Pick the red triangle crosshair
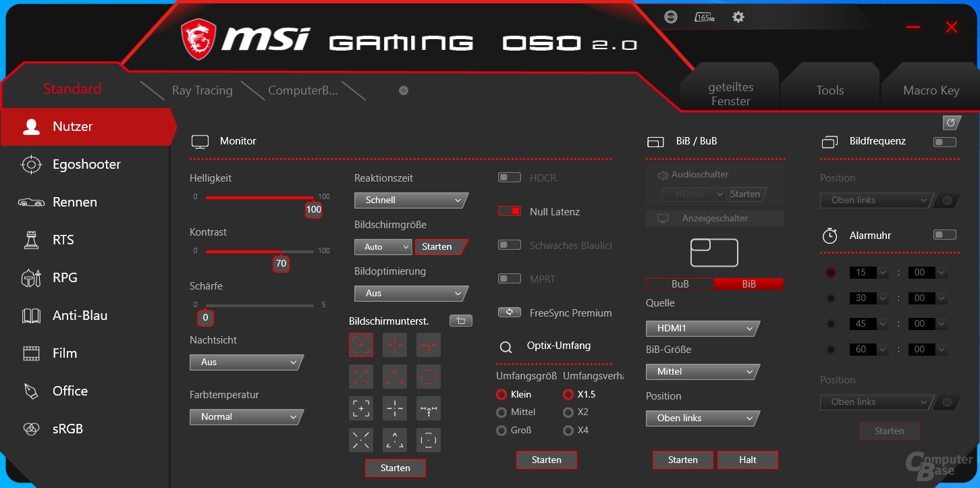 coord(395,377)
